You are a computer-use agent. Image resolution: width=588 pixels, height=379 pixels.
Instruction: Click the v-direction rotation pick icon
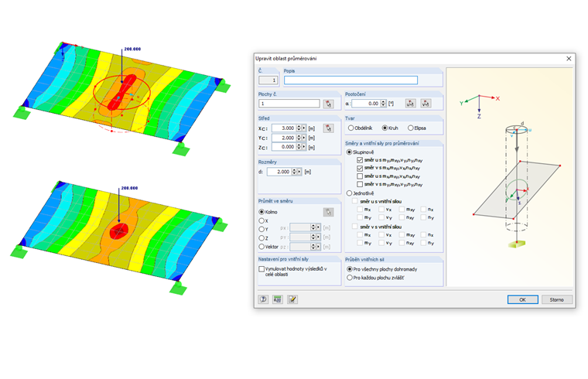point(426,104)
